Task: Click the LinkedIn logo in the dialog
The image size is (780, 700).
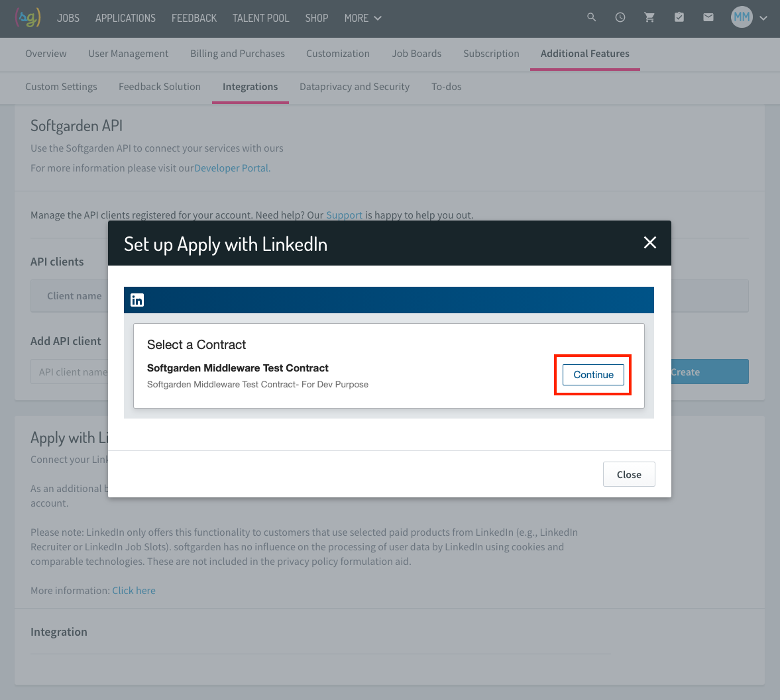Action: (137, 300)
